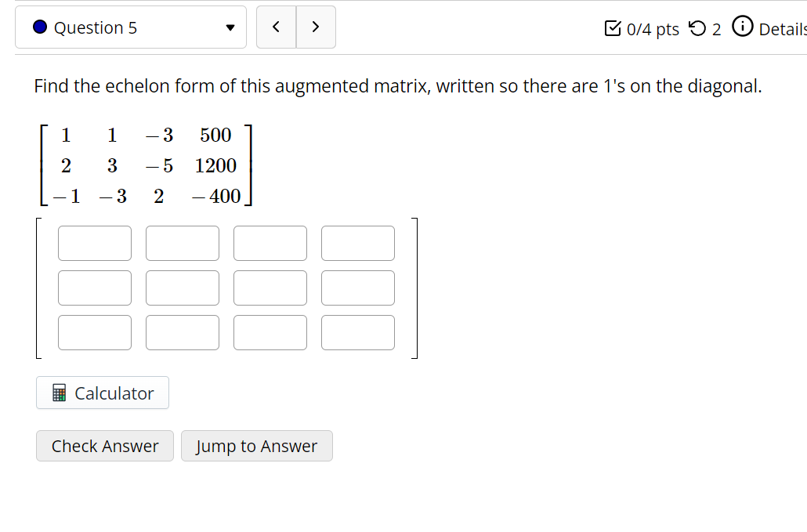The height and width of the screenshot is (532, 807).
Task: Click the circled info icon next to Details
Action: point(742,26)
